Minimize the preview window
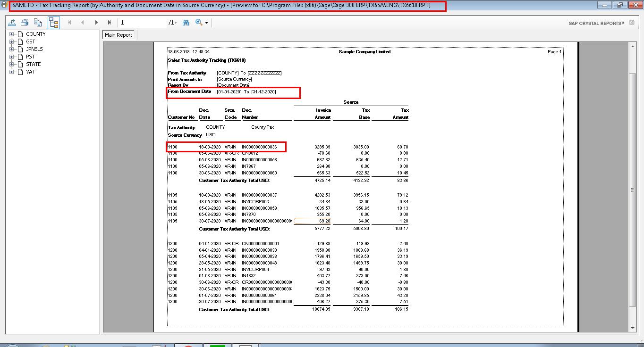This screenshot has height=347, width=644. [x=604, y=5]
